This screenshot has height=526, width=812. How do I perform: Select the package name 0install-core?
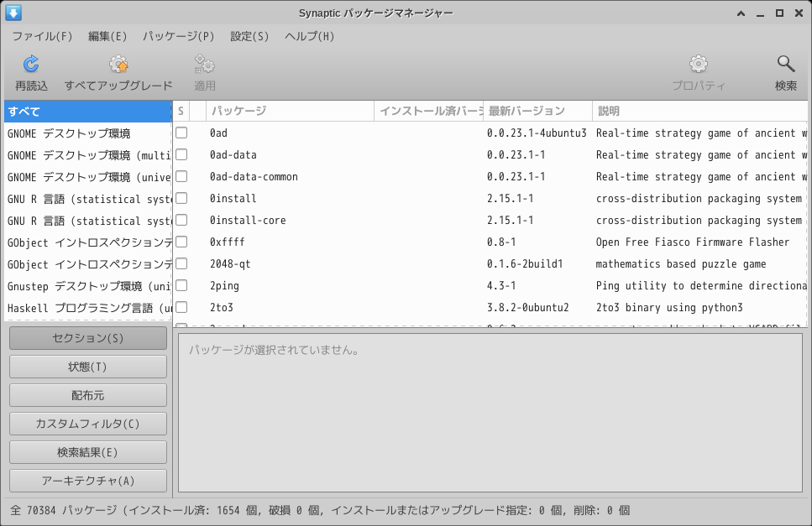(248, 221)
